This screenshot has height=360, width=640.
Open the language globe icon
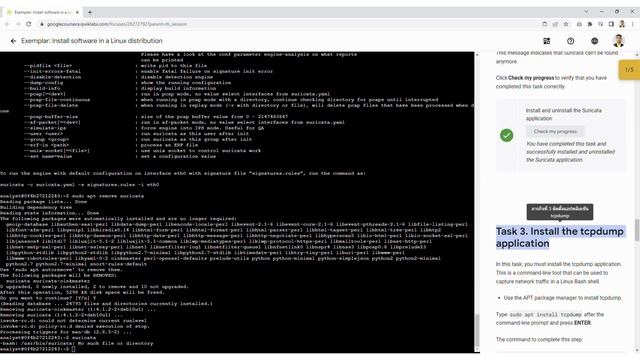click(x=594, y=41)
